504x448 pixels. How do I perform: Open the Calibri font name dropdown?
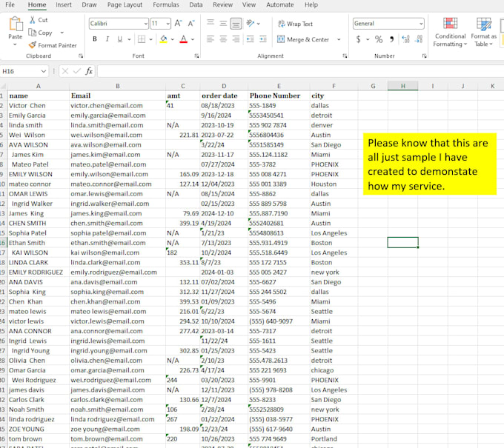(x=145, y=24)
